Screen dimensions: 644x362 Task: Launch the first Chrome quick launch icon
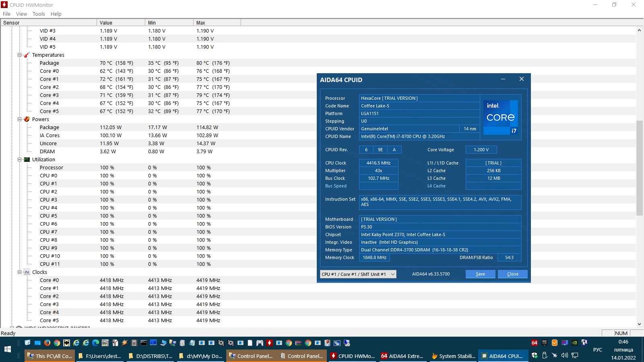click(x=57, y=343)
